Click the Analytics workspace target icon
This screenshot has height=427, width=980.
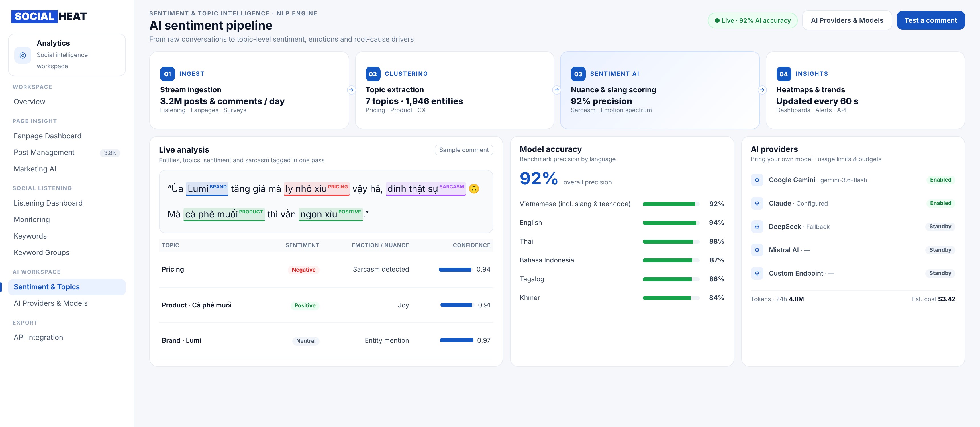pos(23,55)
